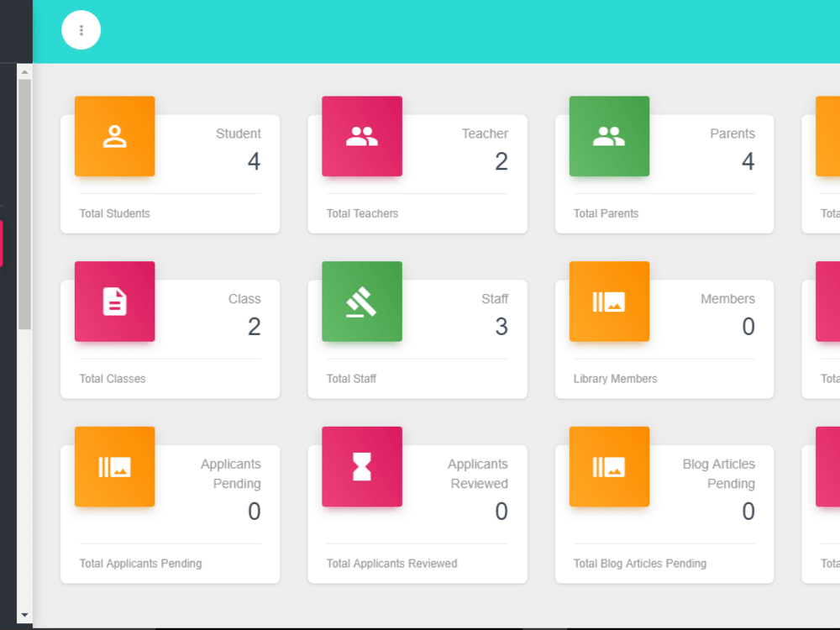This screenshot has width=840, height=630.
Task: Click the Parents card title
Action: 732,134
